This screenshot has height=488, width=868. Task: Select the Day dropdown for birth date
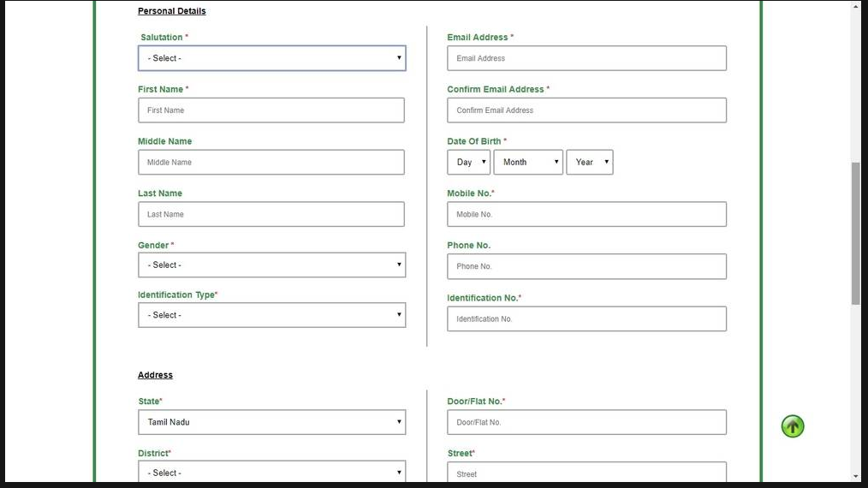(468, 163)
